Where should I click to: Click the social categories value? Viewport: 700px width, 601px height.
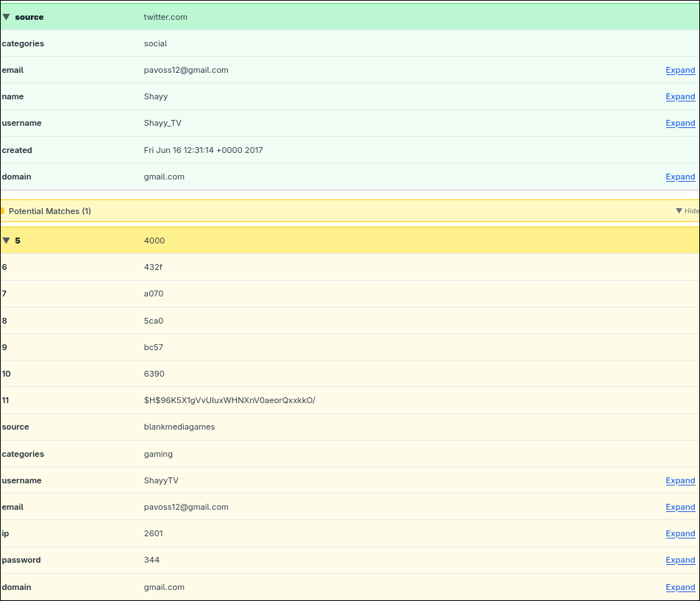[155, 43]
